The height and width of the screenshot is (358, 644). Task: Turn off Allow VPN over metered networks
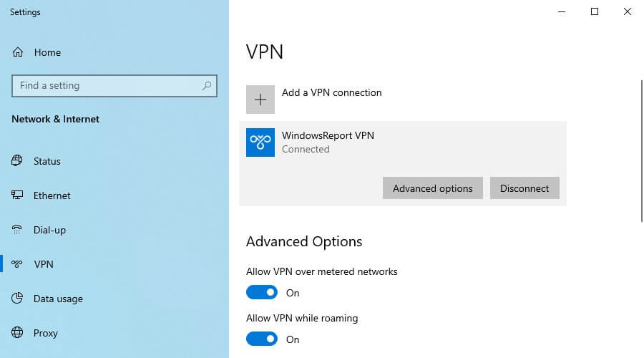click(x=262, y=292)
